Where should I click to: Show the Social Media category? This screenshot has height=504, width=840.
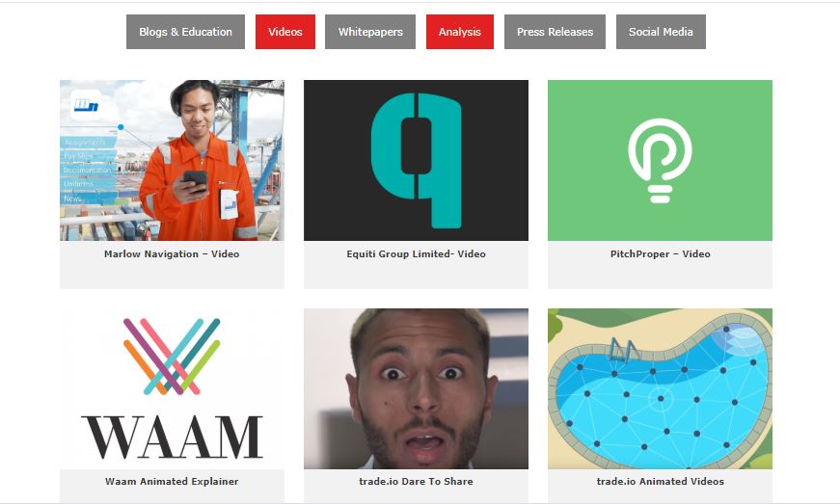[661, 32]
